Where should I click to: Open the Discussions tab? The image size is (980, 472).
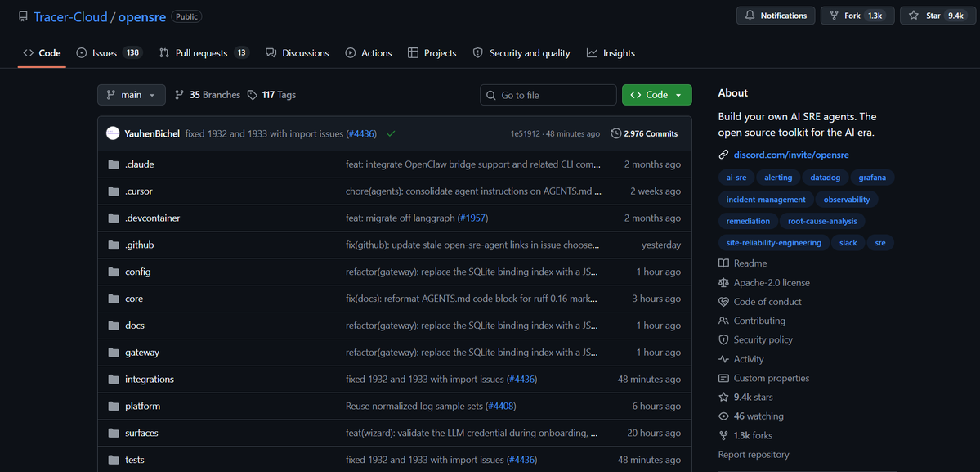click(x=297, y=53)
